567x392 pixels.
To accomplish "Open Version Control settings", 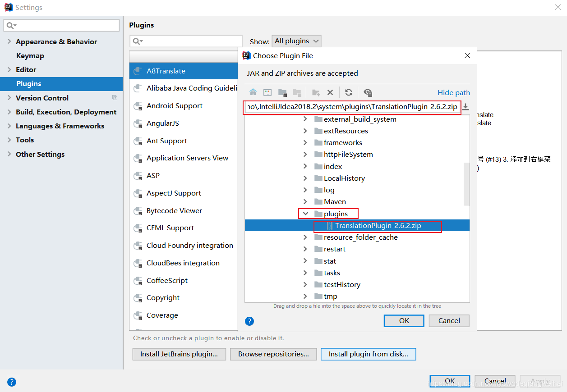I will [42, 98].
